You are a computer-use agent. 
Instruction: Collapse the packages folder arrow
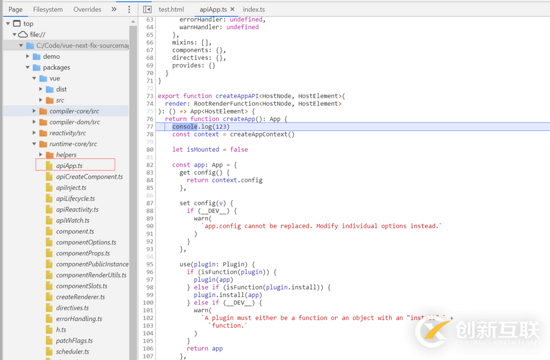pos(28,67)
